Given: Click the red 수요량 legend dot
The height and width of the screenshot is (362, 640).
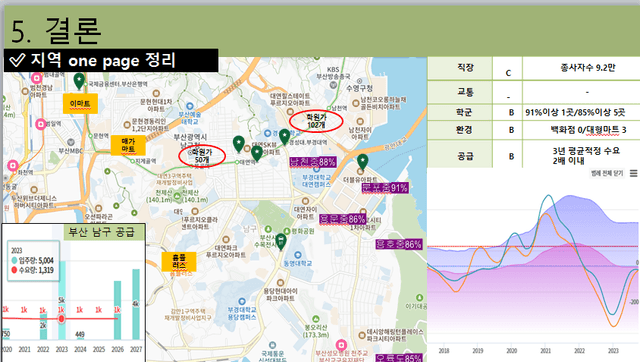Looking at the screenshot, I should (14, 270).
